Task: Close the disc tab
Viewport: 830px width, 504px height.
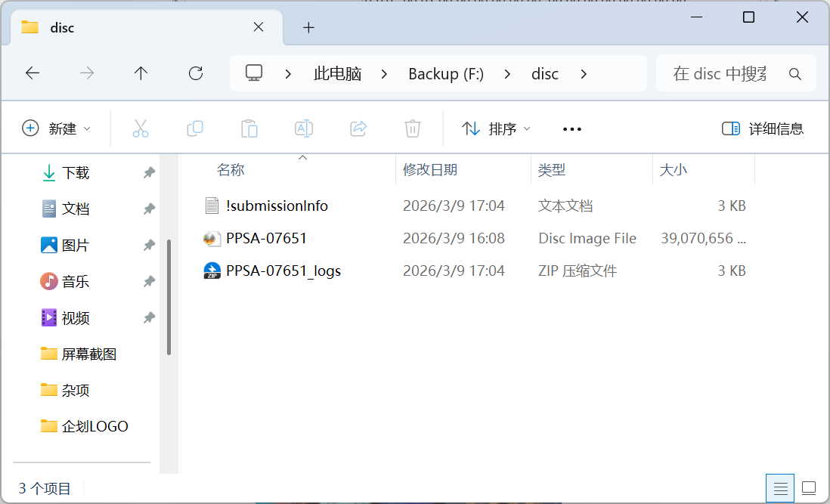Action: [259, 27]
